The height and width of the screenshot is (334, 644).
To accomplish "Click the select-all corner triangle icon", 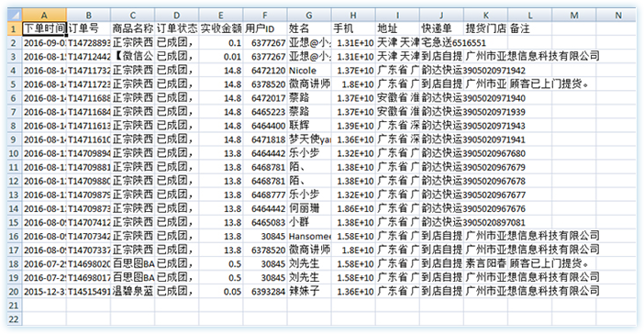I will click(x=15, y=16).
